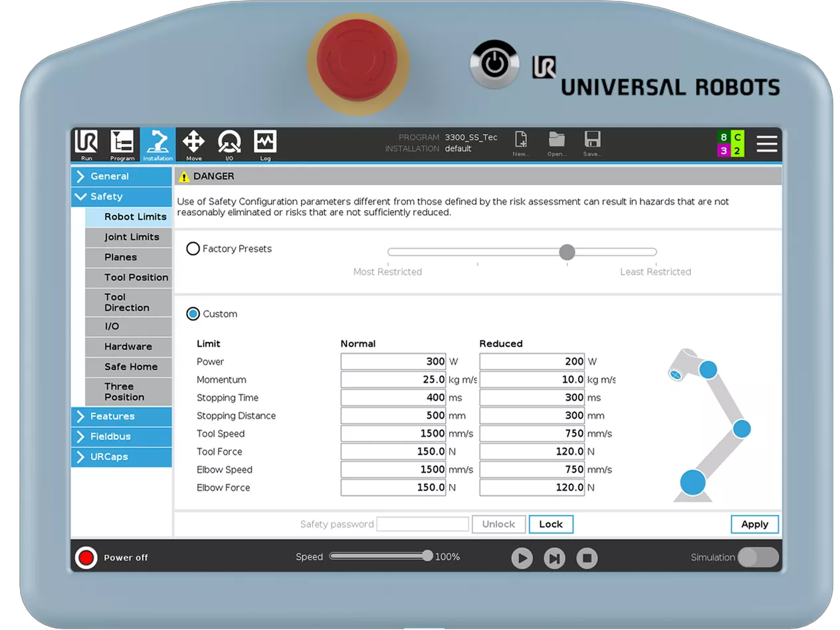Expand the URCaps section
This screenshot has height=630, width=840.
pyautogui.click(x=122, y=457)
